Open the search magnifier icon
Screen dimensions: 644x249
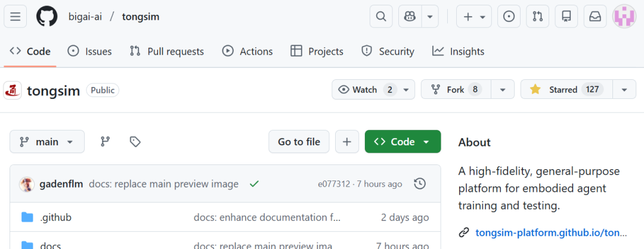(x=381, y=17)
